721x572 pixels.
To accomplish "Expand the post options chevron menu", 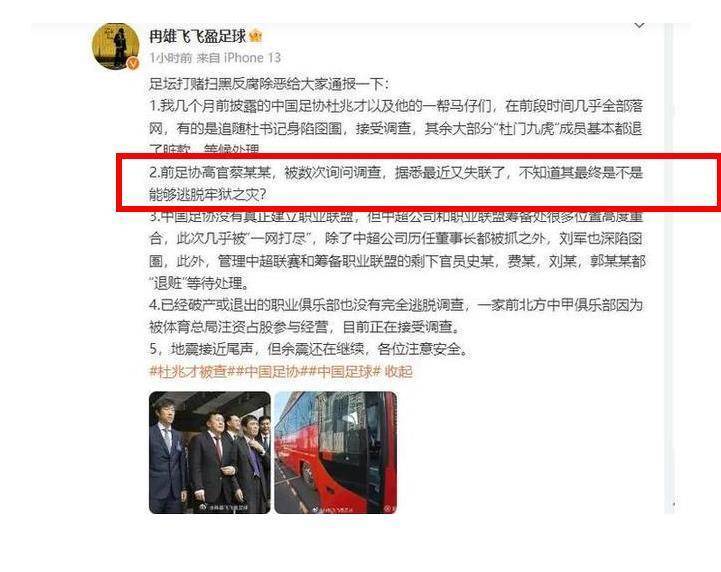I will tap(639, 25).
